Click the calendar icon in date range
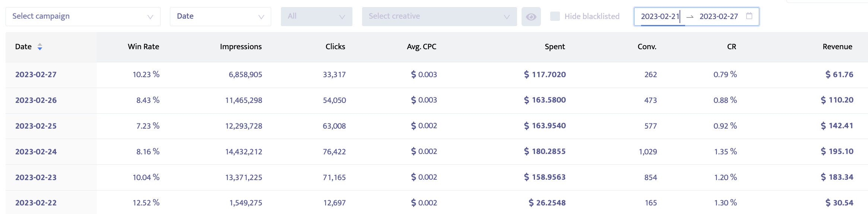Viewport: 868px width, 214px height. pyautogui.click(x=749, y=16)
